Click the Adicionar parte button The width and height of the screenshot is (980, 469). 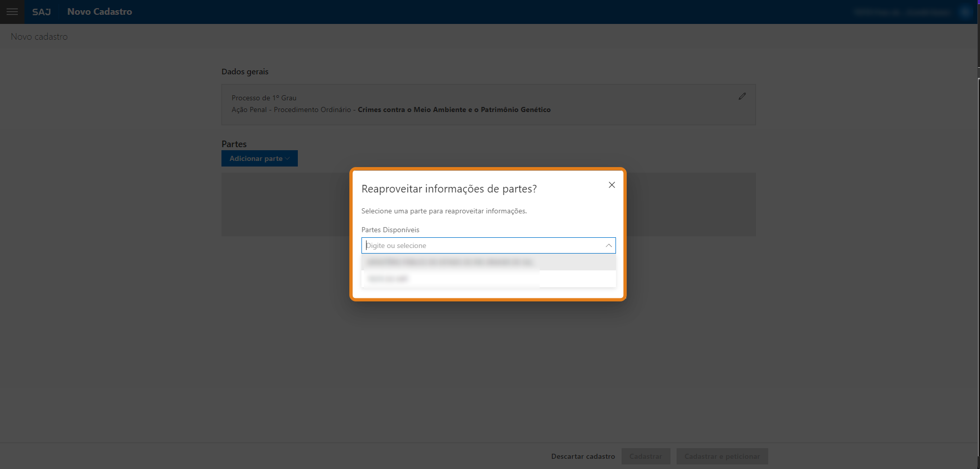coord(256,159)
